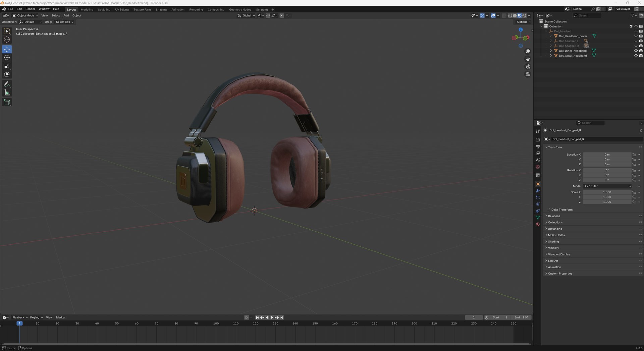Screen dimensions: 644x351
Task: Open the Object Mode dropdown
Action: [x=25, y=16]
